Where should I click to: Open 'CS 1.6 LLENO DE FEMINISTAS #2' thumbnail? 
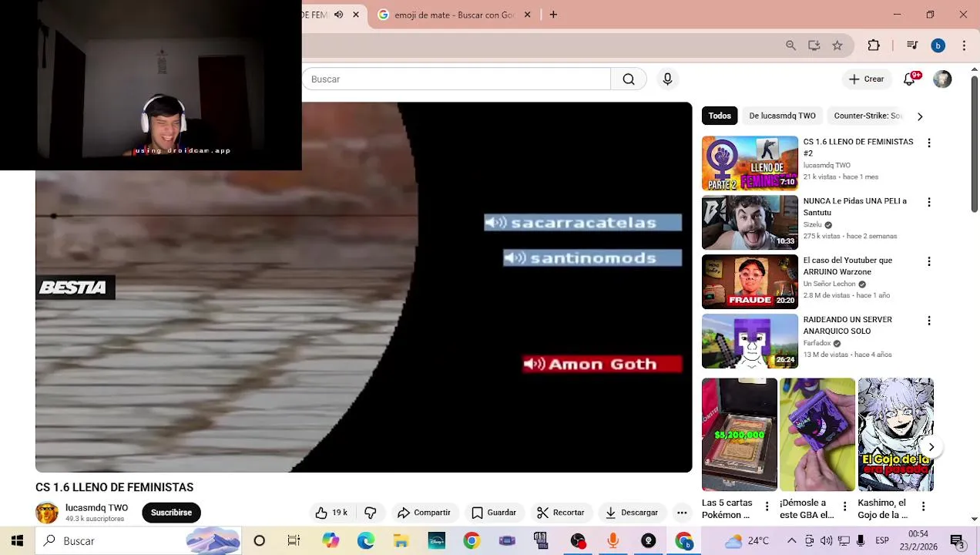pyautogui.click(x=750, y=163)
